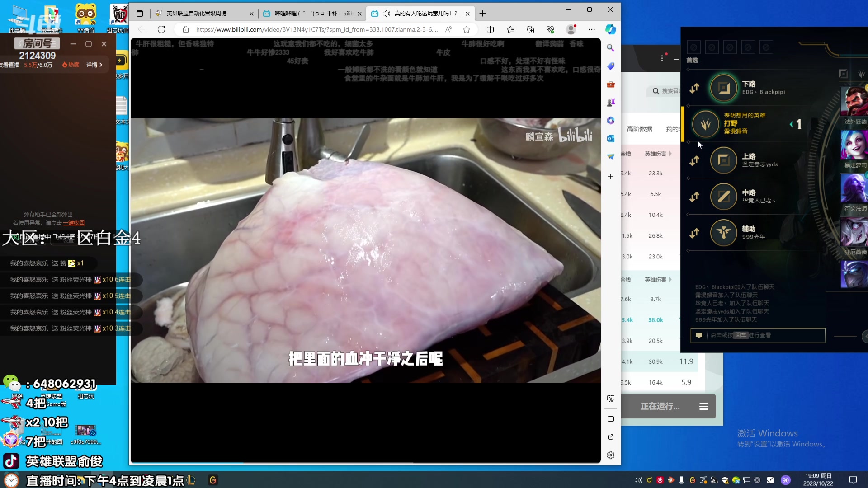868x488 pixels.
Task: Swap position with 下路 player
Action: pos(694,88)
